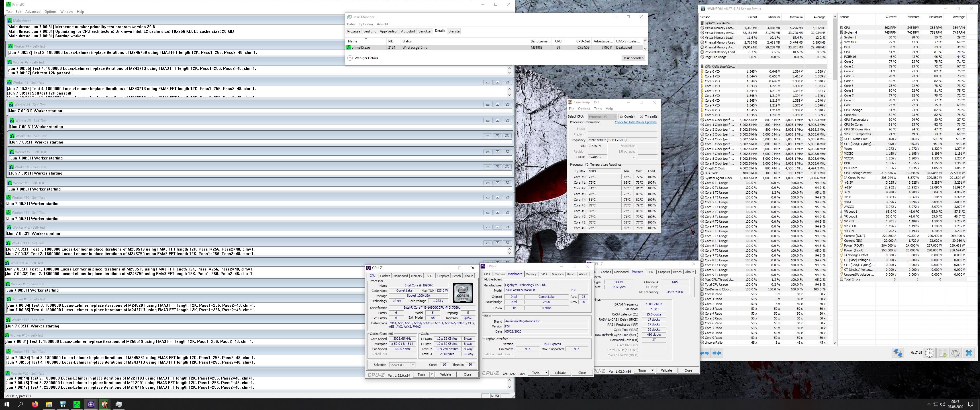Click Main thread window title in Prime95
Viewport: 980px width, 410px height.
pos(22,21)
